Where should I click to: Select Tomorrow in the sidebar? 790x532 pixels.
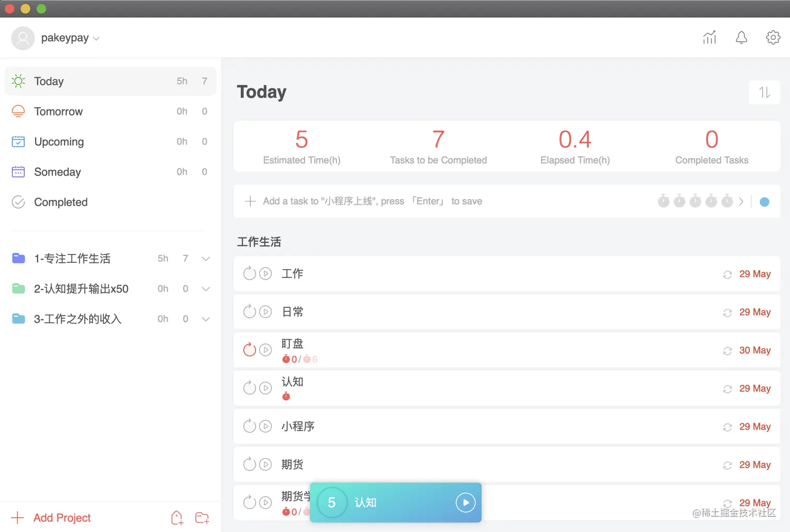tap(110, 111)
